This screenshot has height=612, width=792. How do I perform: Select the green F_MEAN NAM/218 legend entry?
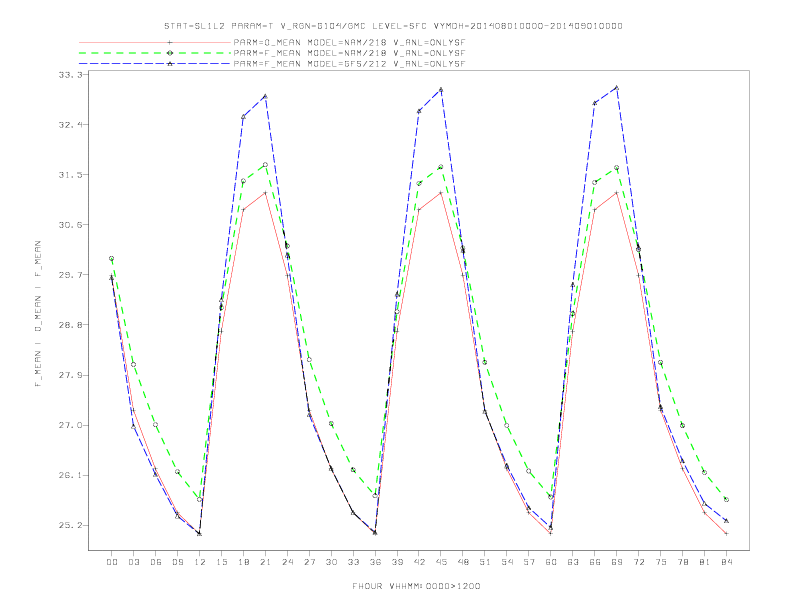(x=272, y=53)
